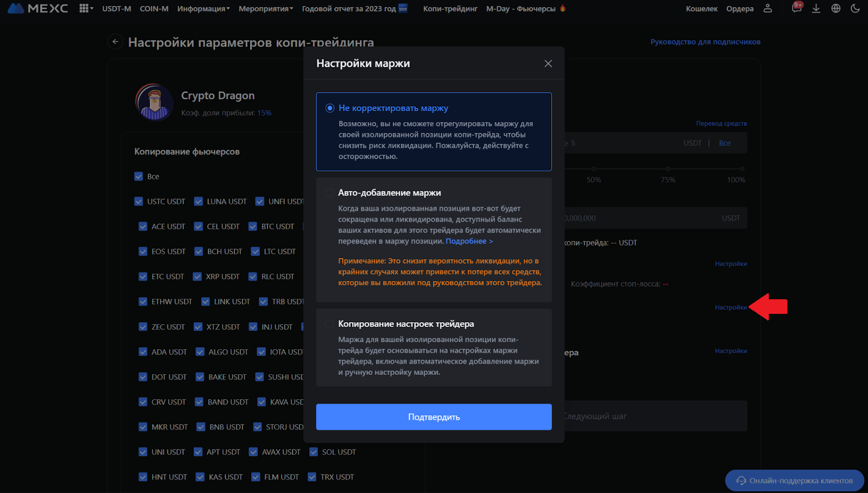Open the USDT-M menu item
The image size is (868, 493).
click(x=117, y=9)
